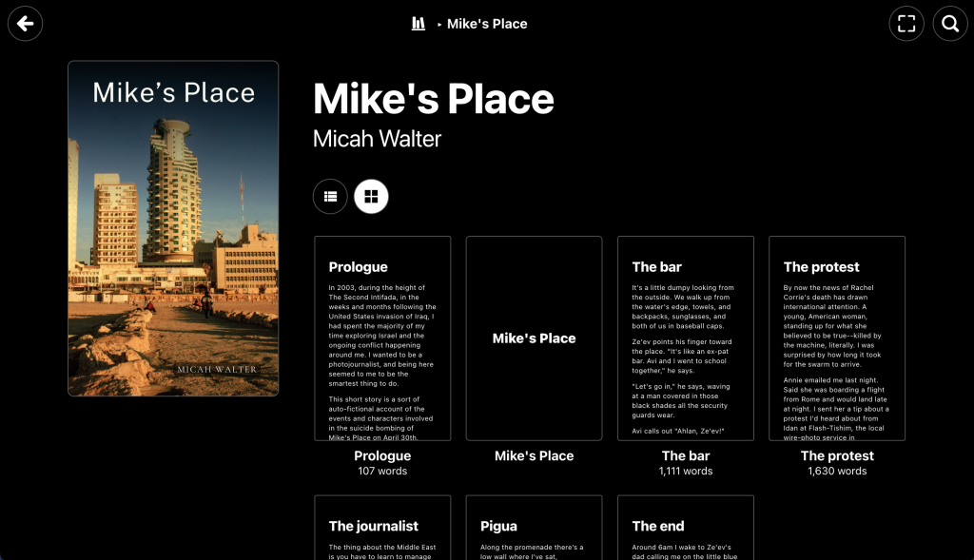974x560 pixels.
Task: Open the Mike's Place title page card
Action: point(534,338)
